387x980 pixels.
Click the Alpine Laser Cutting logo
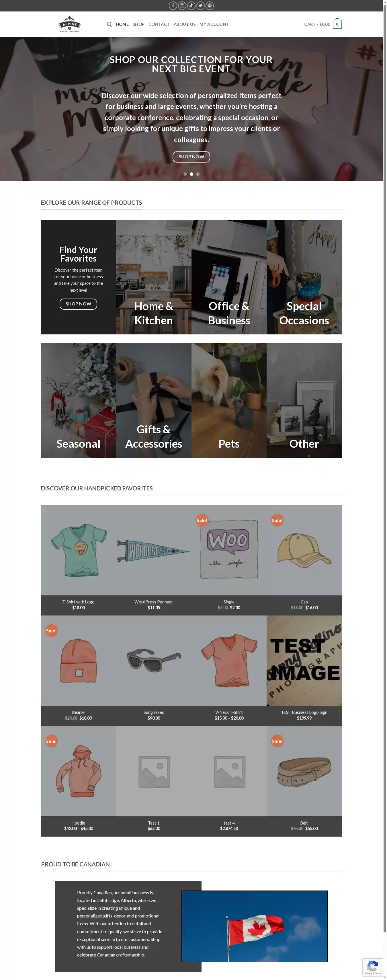click(x=70, y=24)
